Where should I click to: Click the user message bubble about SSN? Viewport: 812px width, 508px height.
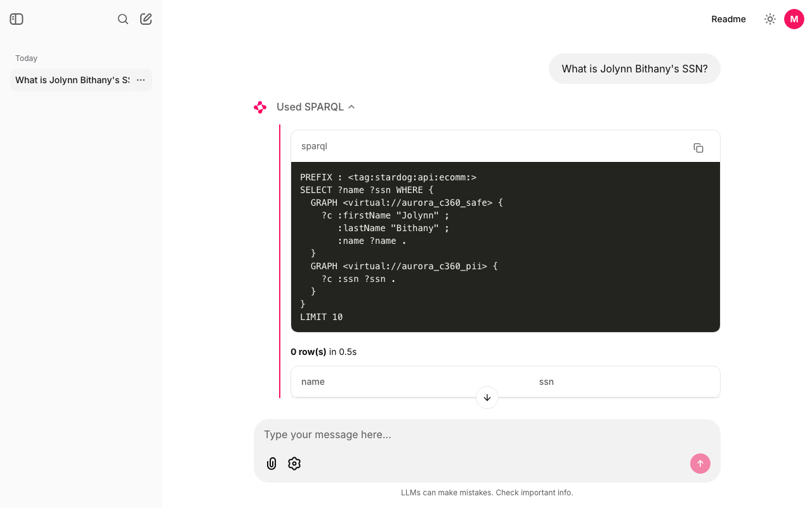[x=634, y=69]
